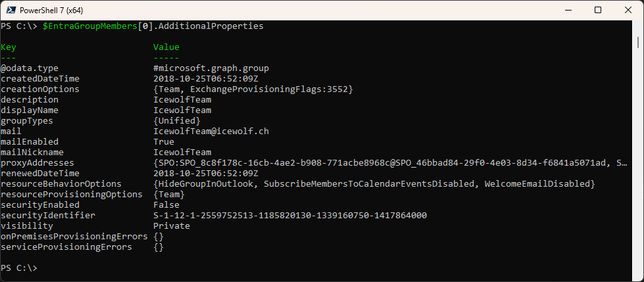Click the PowerShell 7 icon in title bar
The image size is (644, 282).
pos(11,11)
